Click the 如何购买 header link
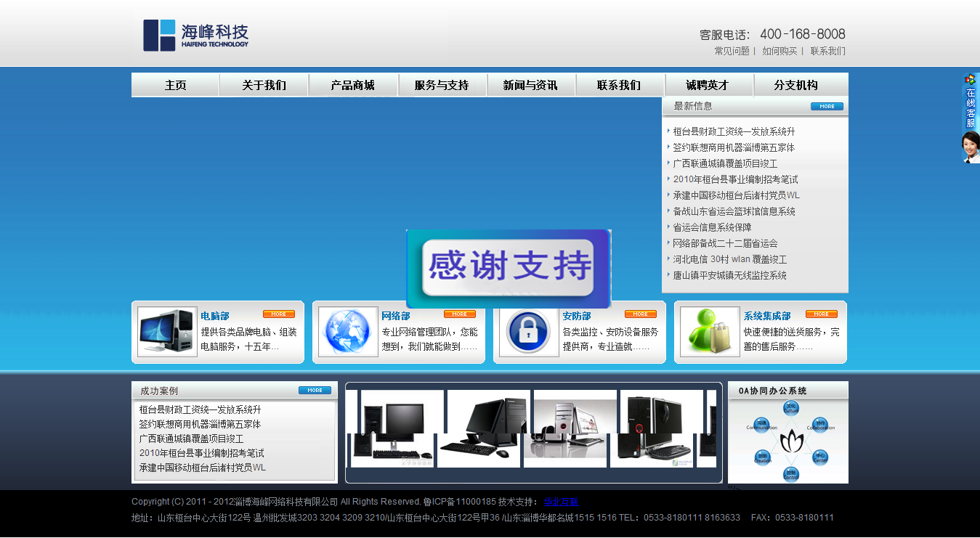Viewport: 980px width, 538px height. 779,52
